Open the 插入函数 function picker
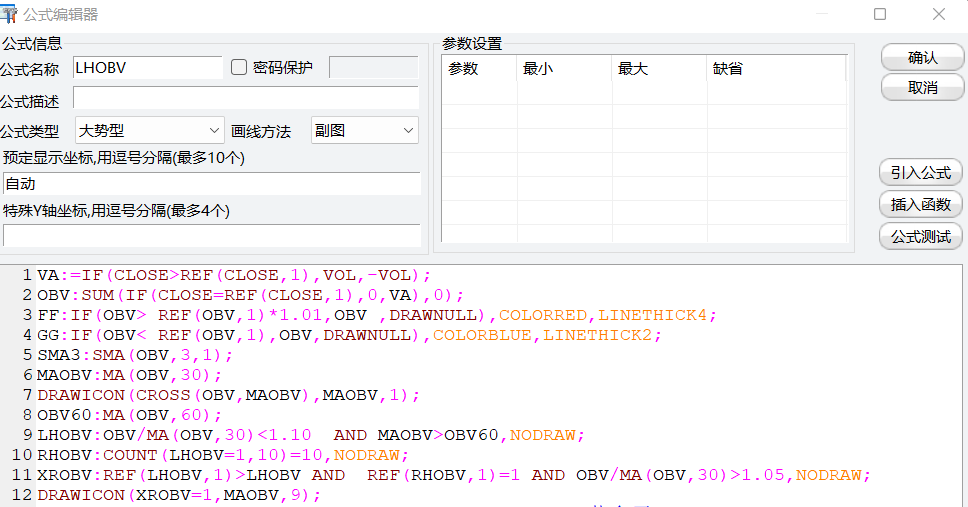The width and height of the screenshot is (968, 507). pyautogui.click(x=922, y=205)
